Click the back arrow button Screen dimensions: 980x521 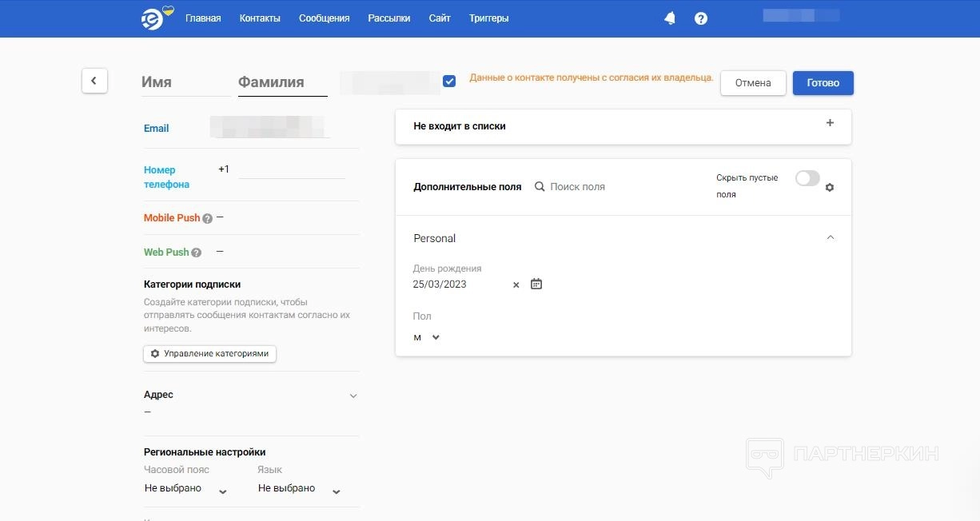pos(94,81)
